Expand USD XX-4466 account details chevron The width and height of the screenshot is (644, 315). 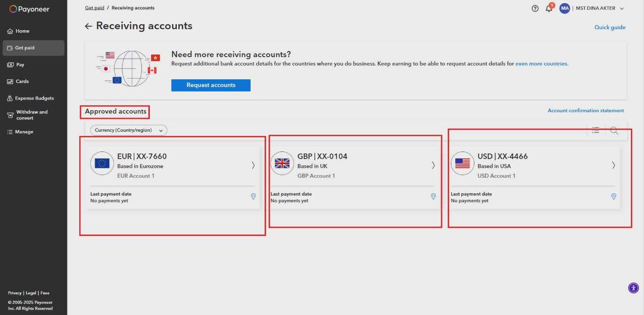pos(613,165)
